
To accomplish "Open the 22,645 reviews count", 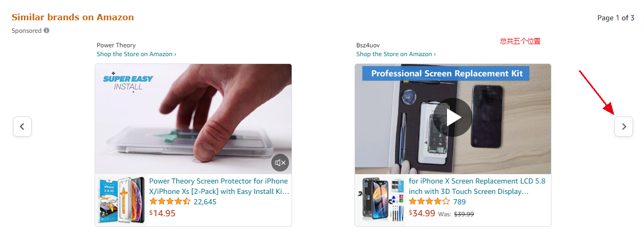I will 205,202.
